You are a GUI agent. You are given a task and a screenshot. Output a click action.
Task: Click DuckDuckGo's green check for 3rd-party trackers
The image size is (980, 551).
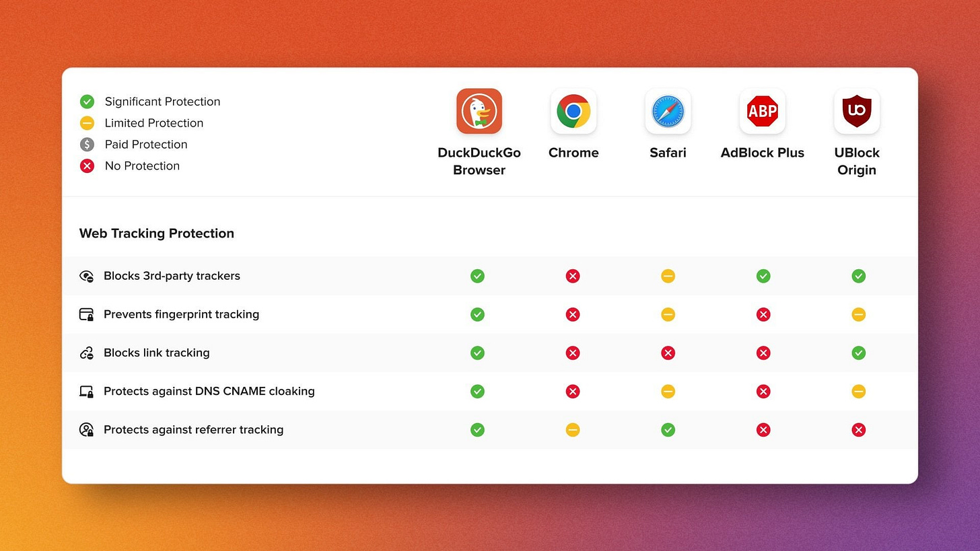pos(477,276)
